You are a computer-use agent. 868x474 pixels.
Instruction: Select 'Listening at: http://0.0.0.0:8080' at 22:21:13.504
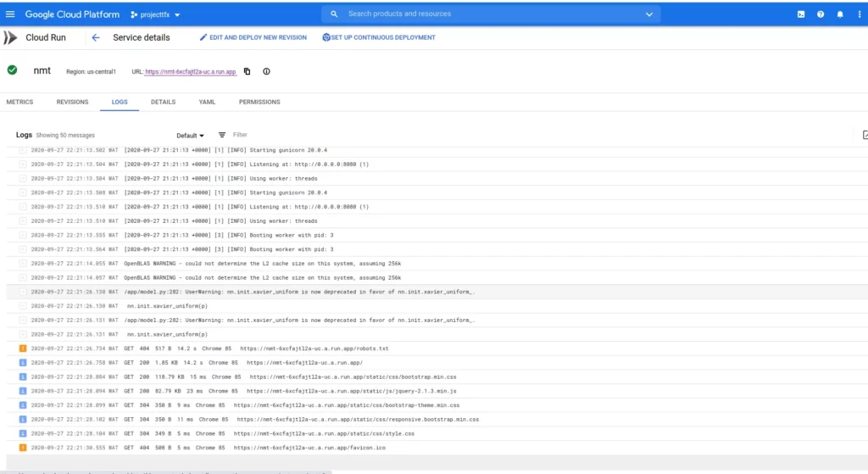(x=437, y=165)
